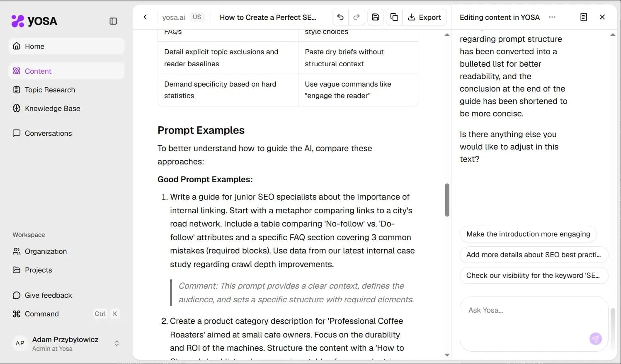Redo the last edit
This screenshot has height=364, width=621.
point(357,17)
